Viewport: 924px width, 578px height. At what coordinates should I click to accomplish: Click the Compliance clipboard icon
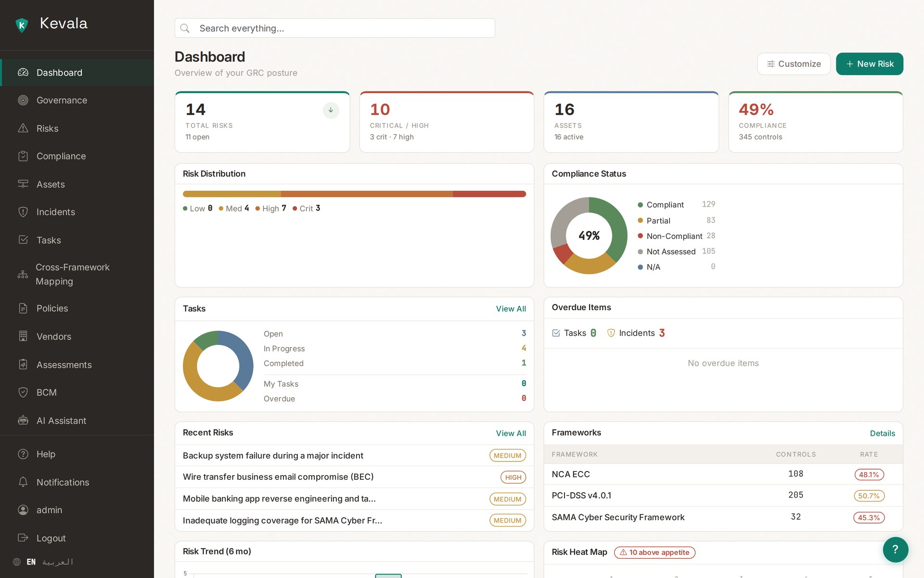coord(23,156)
